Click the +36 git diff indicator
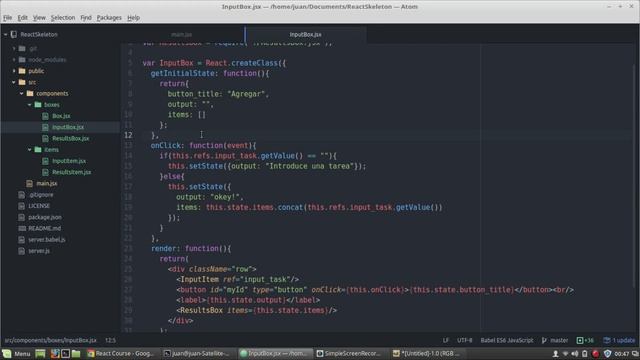Image resolution: width=640 pixels, height=360 pixels. pos(585,340)
